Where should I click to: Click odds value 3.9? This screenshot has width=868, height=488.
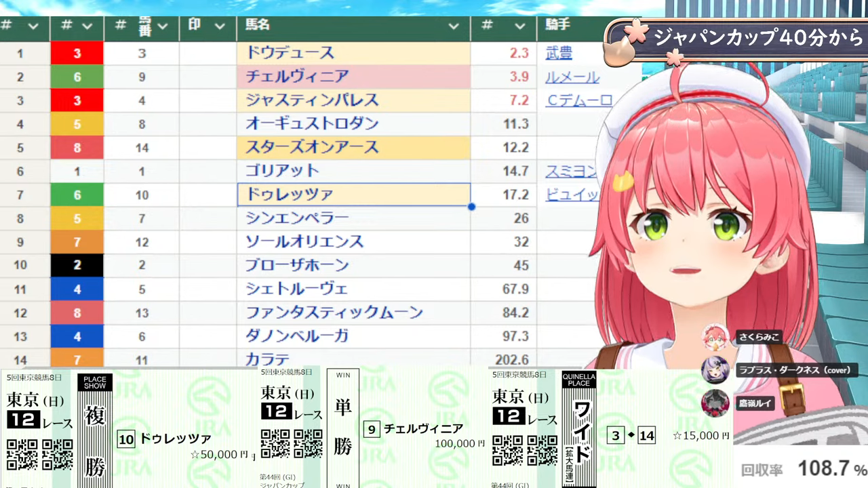519,77
